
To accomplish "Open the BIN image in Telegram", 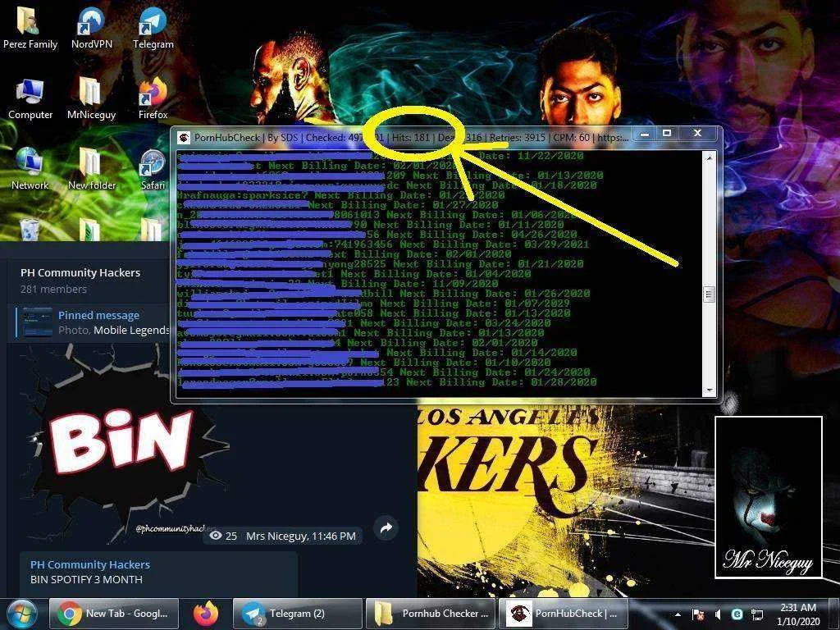I will (x=123, y=445).
